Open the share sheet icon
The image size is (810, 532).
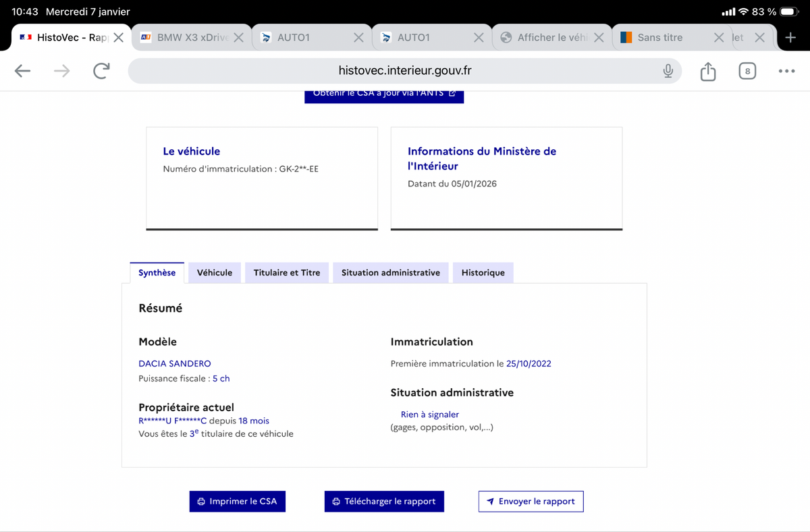tap(707, 71)
